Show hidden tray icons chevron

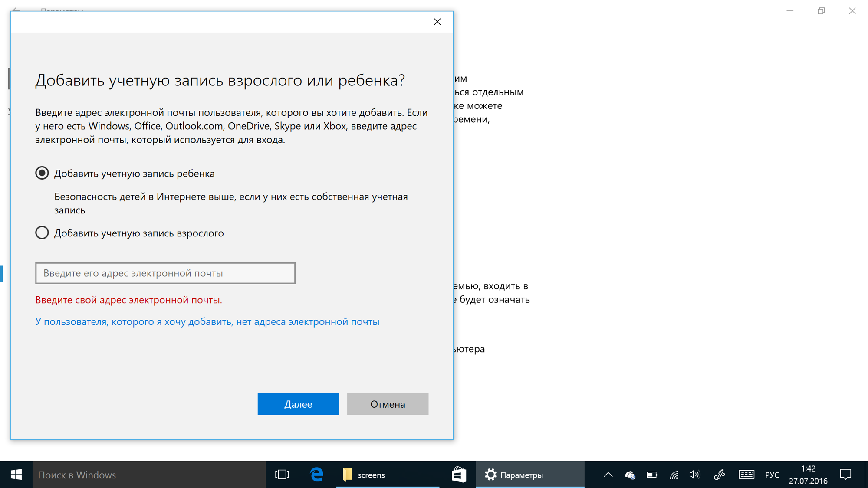(608, 475)
